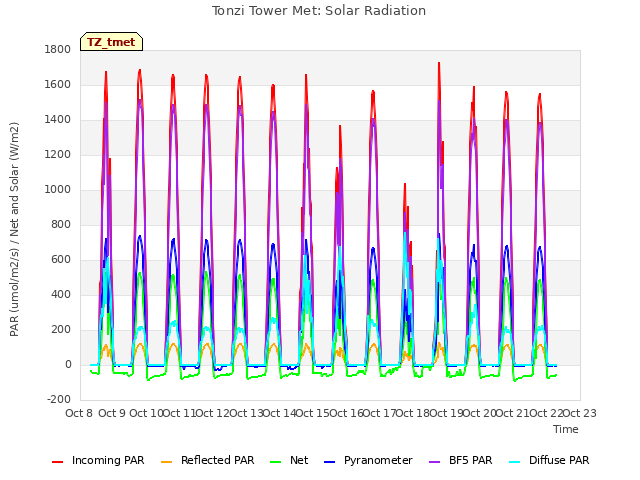
Task: Click the BF5 PAR purple legend swatch
Action: (x=435, y=462)
